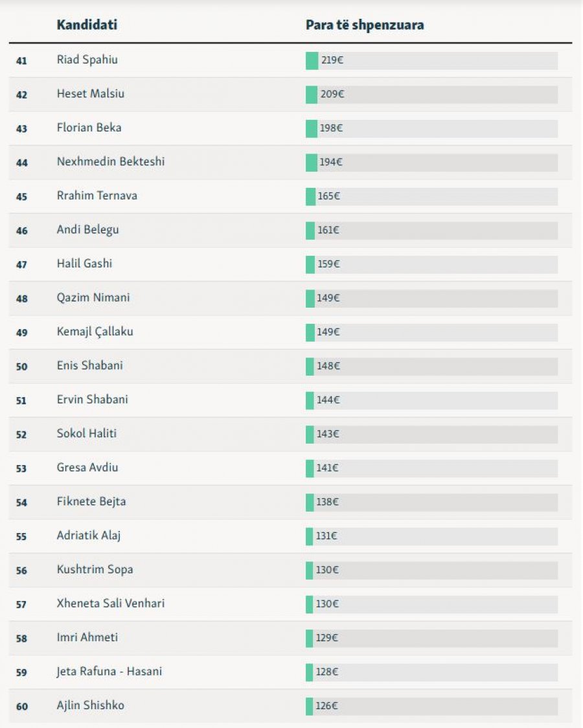This screenshot has height=728, width=583.
Task: Click on Florian Beka's name
Action: 89,128
